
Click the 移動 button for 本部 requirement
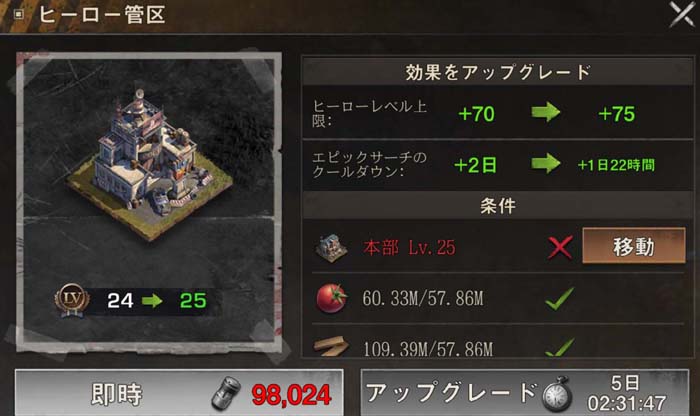point(633,246)
